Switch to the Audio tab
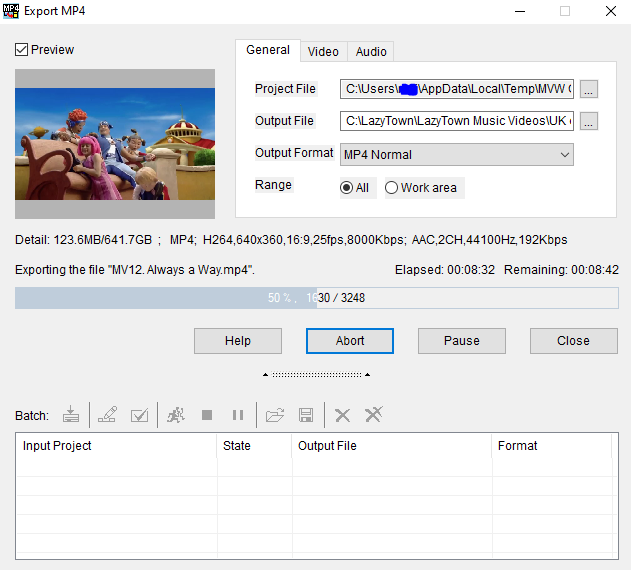The image size is (631, 570). (x=371, y=52)
